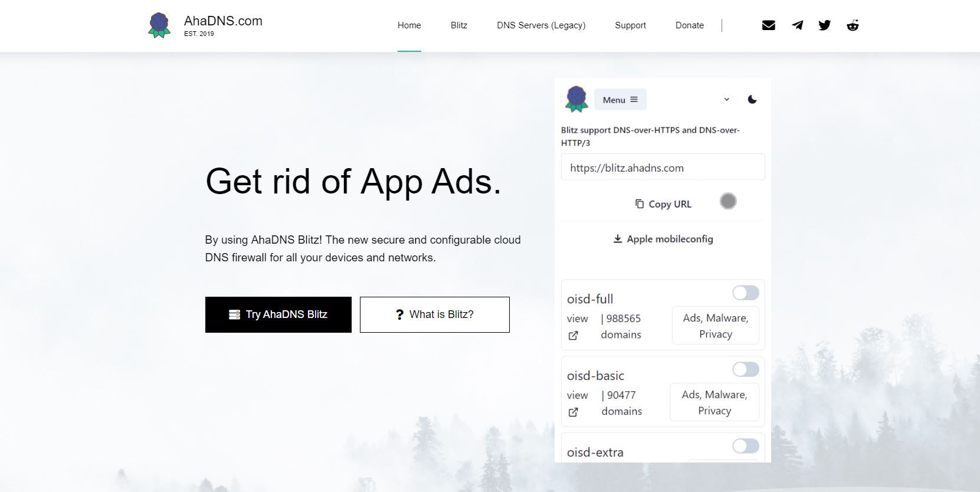Click the AhaDNS blueberry logo in header
Viewport: 980px width, 492px height.
pos(159,25)
